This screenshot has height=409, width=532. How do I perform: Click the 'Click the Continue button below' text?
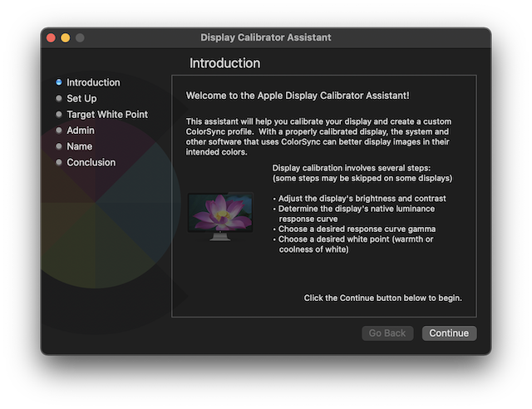(x=382, y=298)
